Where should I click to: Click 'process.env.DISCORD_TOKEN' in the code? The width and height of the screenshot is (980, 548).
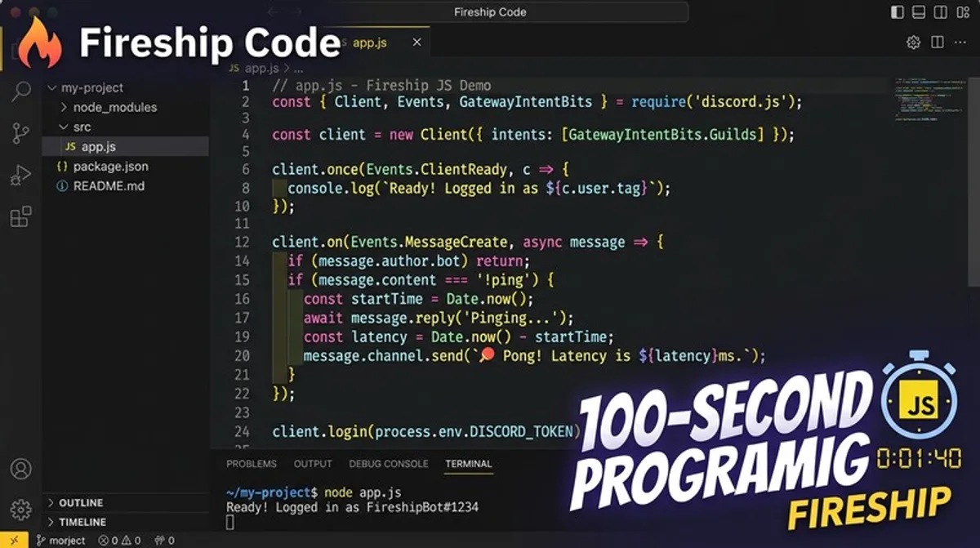click(474, 431)
